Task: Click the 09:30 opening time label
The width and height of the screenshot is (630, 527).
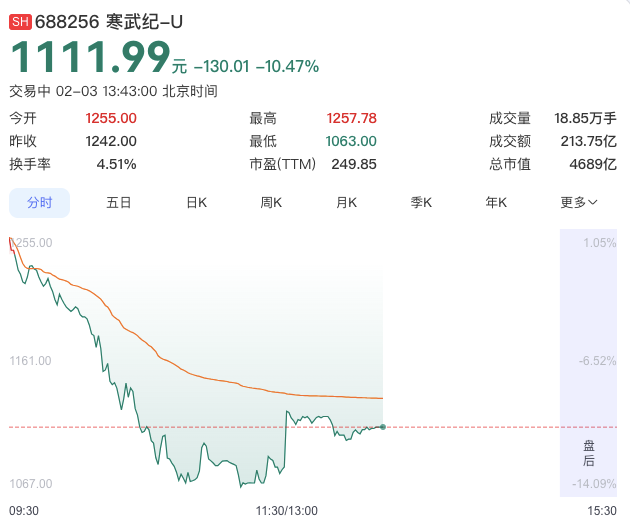Action: click(24, 510)
